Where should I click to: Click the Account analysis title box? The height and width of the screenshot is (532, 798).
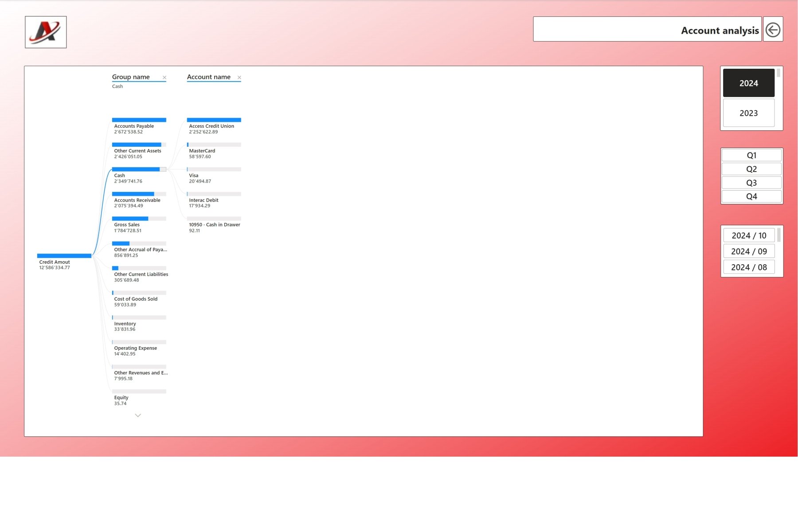click(x=647, y=29)
